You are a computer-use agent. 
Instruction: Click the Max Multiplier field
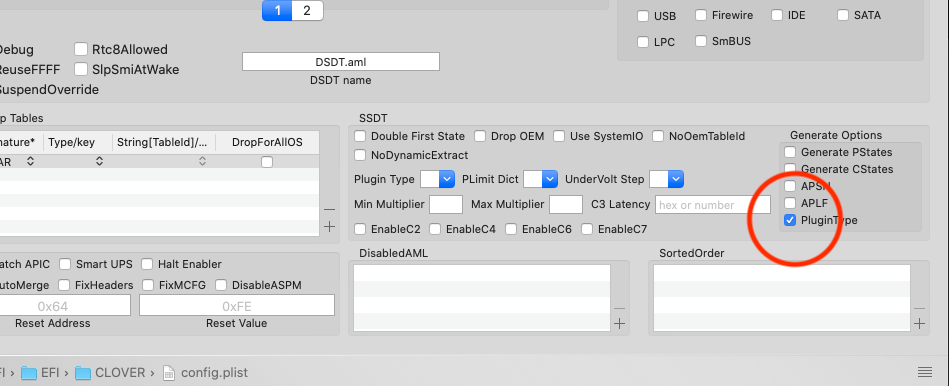point(566,204)
